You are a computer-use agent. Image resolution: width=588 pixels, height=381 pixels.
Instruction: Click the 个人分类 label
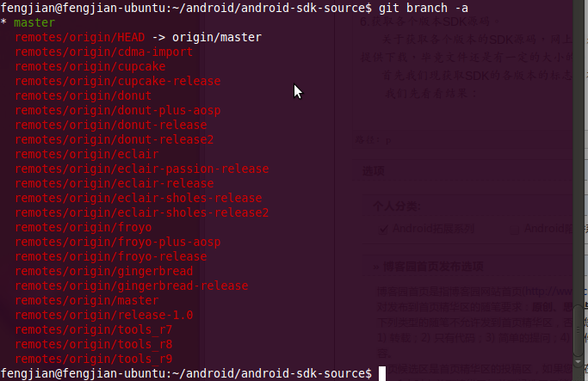point(393,206)
